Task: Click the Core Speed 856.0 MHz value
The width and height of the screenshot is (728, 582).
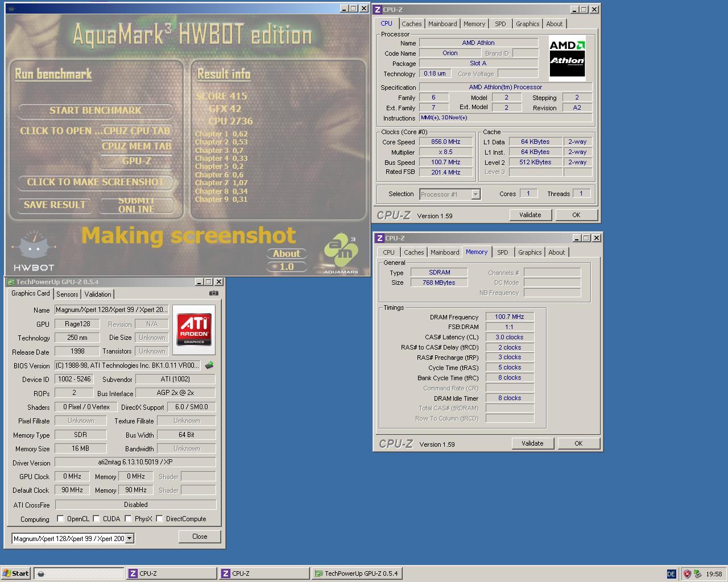Action: click(446, 142)
